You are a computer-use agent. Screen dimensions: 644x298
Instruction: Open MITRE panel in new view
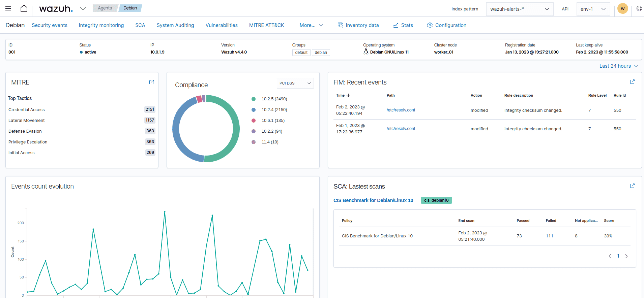click(151, 82)
